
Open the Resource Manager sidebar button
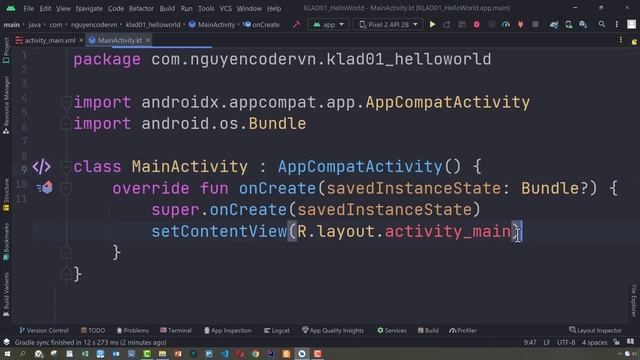pyautogui.click(x=6, y=105)
